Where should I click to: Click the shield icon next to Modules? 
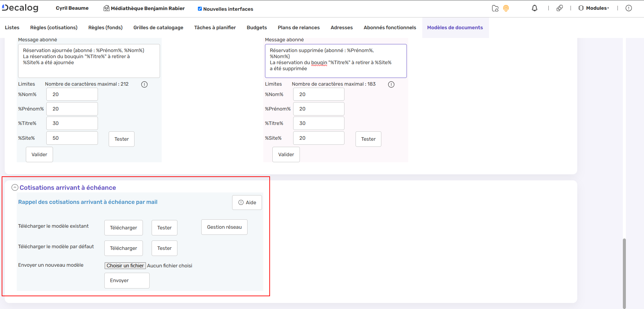[x=581, y=8]
